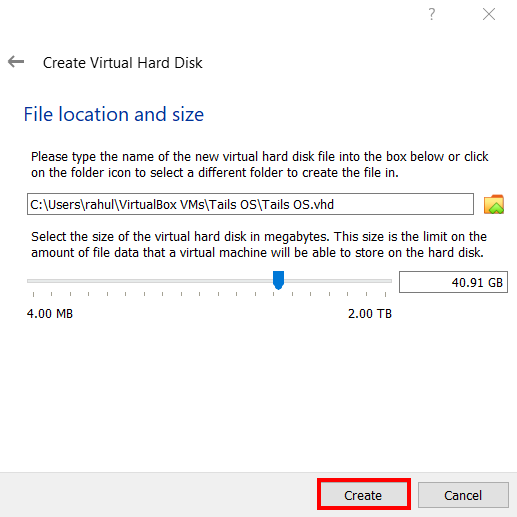Grab the blue disk size slider handle

tap(278, 280)
